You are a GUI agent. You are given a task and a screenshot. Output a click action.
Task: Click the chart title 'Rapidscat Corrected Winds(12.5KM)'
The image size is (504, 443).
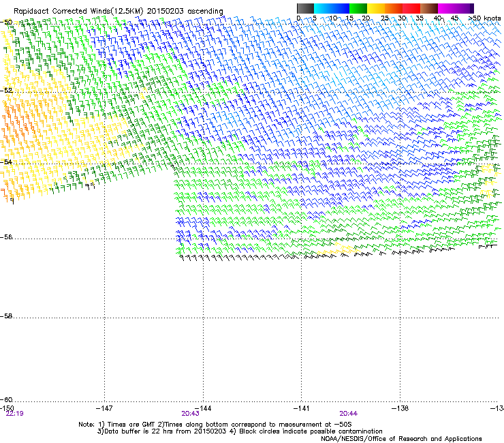[x=78, y=12]
